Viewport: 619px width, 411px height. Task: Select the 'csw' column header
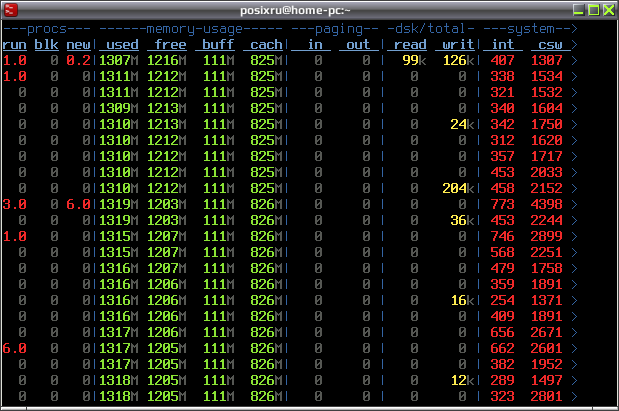point(551,45)
